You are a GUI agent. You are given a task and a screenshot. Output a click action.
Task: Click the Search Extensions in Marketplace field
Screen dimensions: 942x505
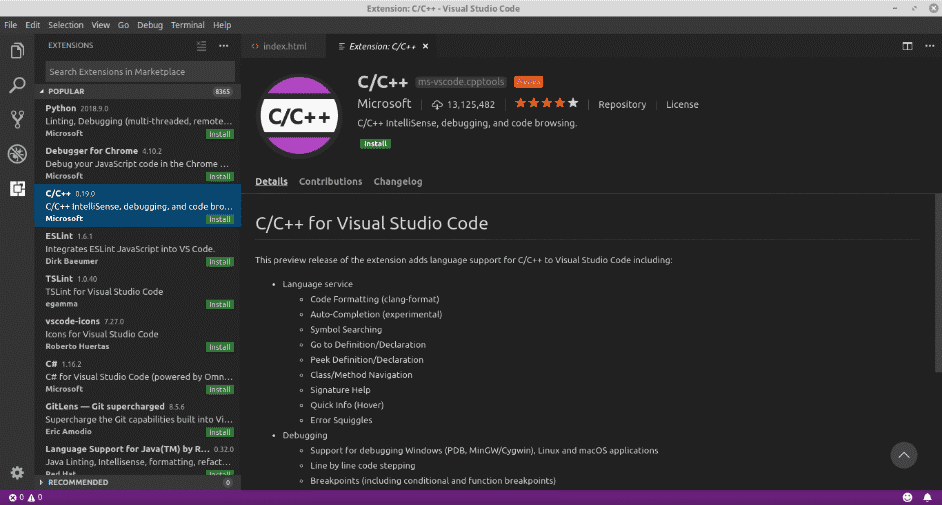(140, 72)
